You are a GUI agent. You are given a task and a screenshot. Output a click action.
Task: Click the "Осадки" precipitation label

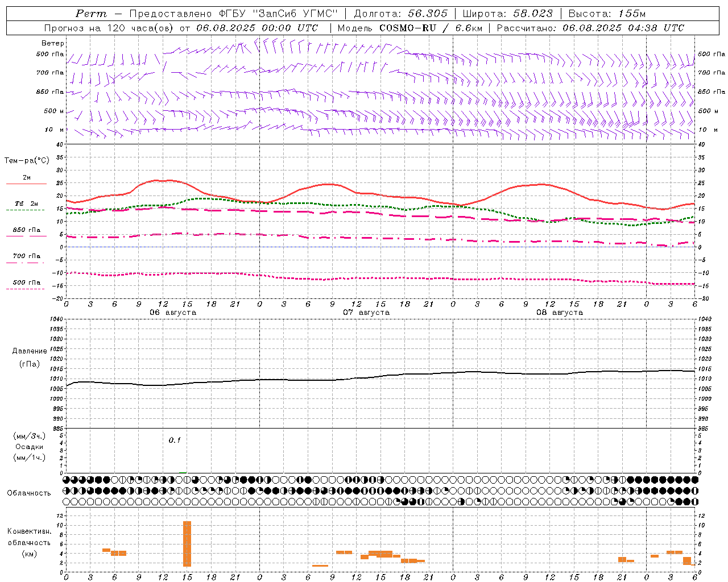30,447
